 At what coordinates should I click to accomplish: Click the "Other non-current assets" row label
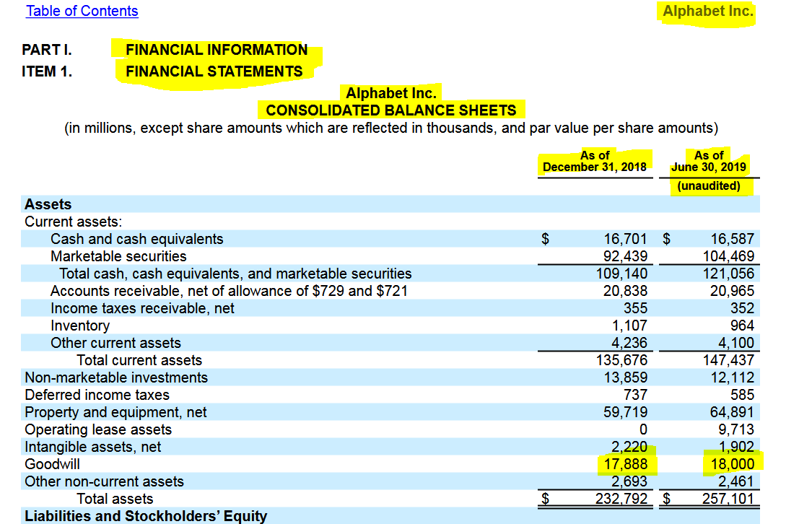pyautogui.click(x=104, y=481)
